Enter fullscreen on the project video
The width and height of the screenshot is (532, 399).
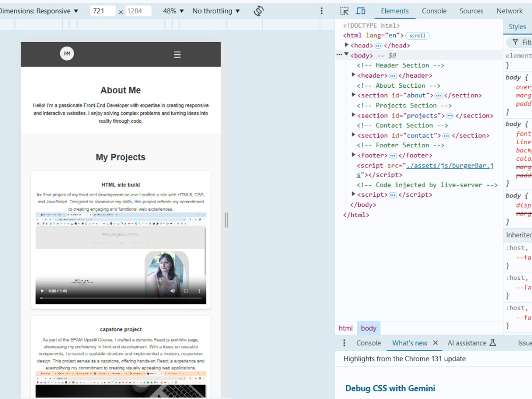coord(186,291)
